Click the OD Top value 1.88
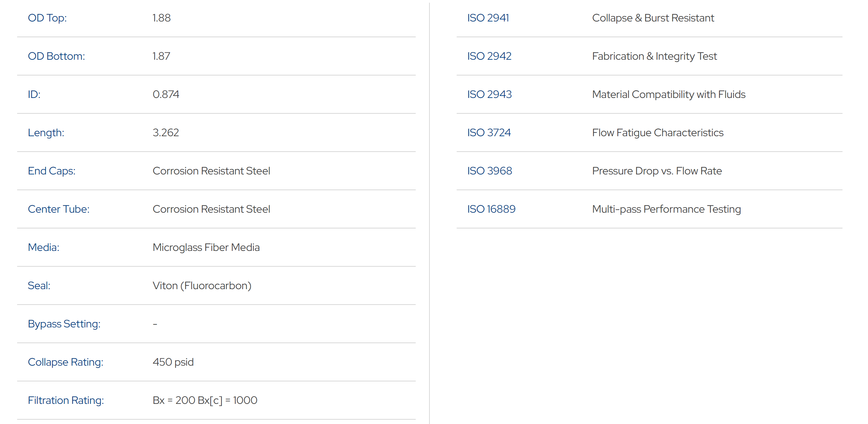 coord(161,18)
